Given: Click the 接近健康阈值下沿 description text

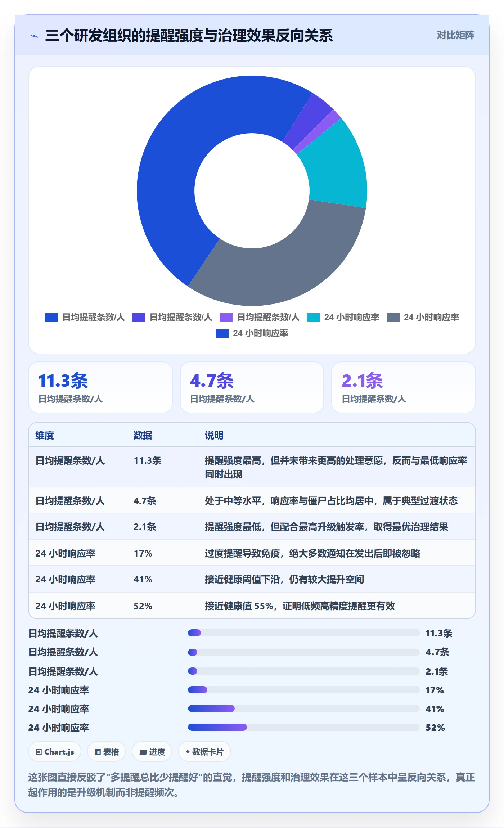Looking at the screenshot, I should point(284,579).
